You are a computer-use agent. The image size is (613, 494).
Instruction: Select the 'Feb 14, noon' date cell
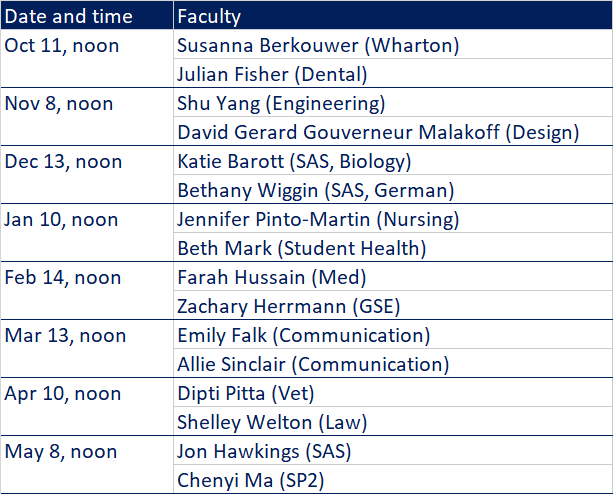(87, 291)
